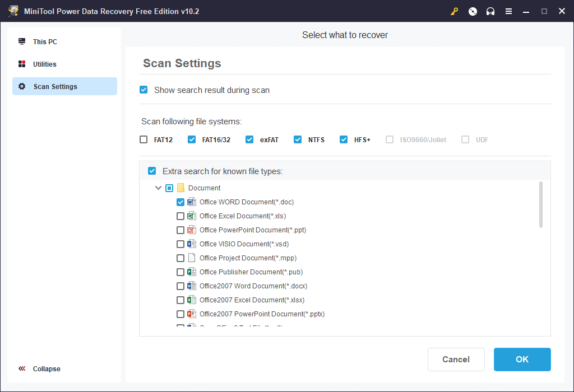Screen dimensions: 574x392
Task: Click 'Office WORD Document(*.doc)' text
Action: [247, 202]
